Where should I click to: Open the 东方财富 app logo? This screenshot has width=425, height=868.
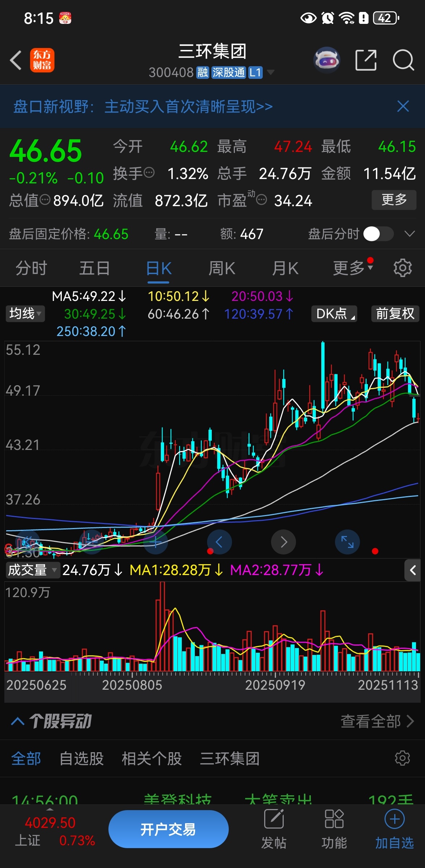click(x=42, y=60)
